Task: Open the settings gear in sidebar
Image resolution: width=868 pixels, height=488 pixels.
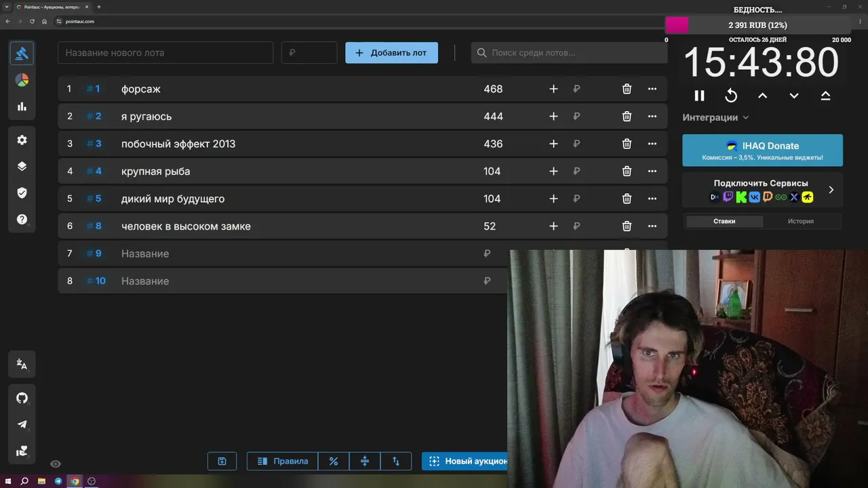Action: click(x=22, y=140)
